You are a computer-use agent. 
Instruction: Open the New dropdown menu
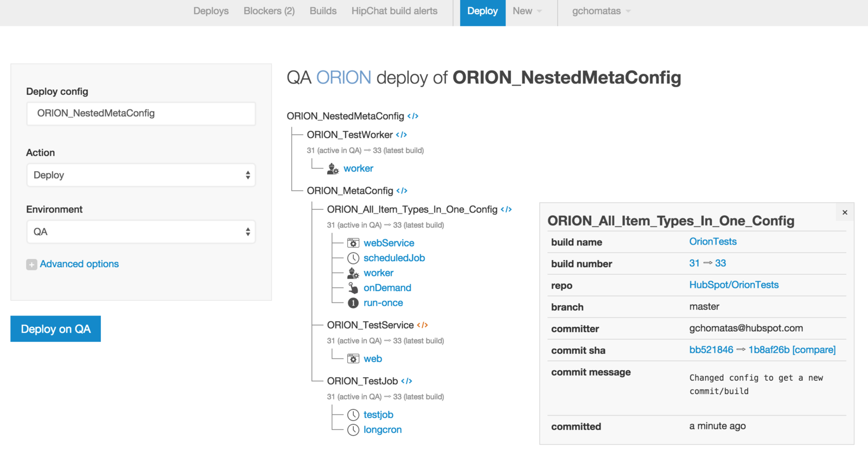tap(527, 11)
